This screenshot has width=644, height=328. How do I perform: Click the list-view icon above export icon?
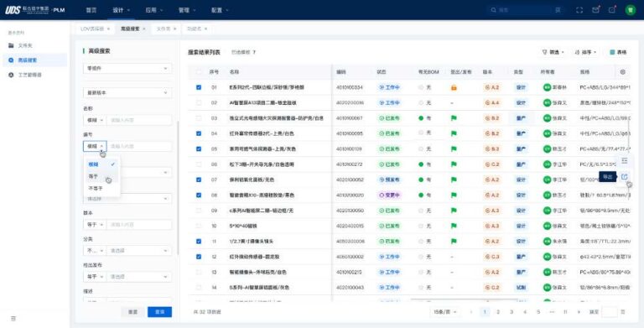[x=624, y=160]
